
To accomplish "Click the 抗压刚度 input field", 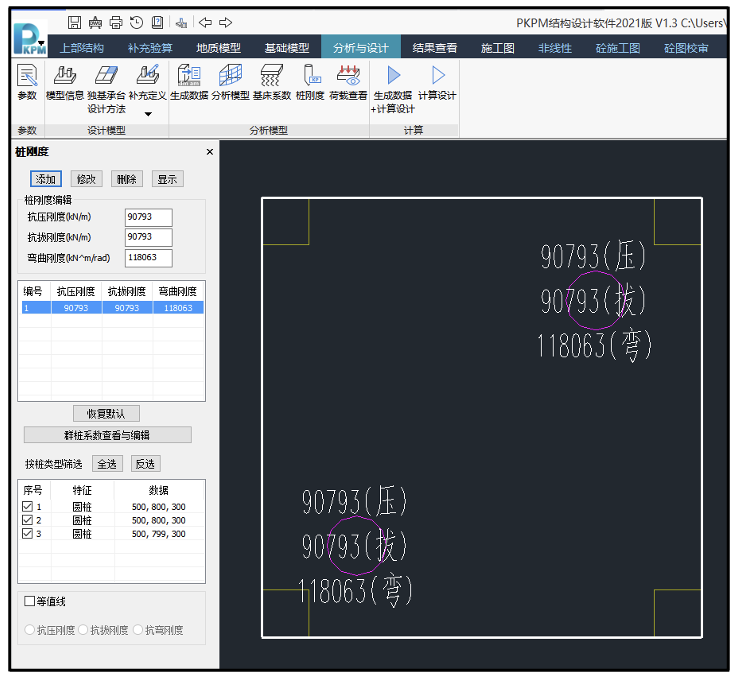I will pos(149,217).
